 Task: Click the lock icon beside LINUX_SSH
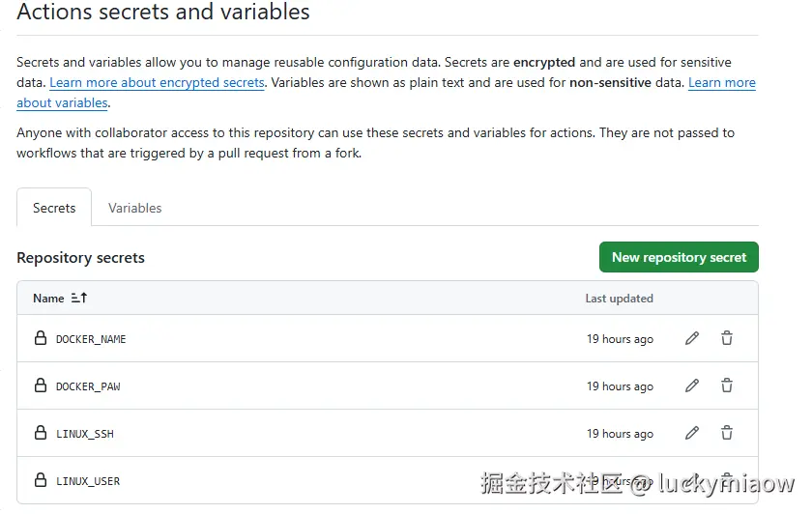tap(41, 433)
